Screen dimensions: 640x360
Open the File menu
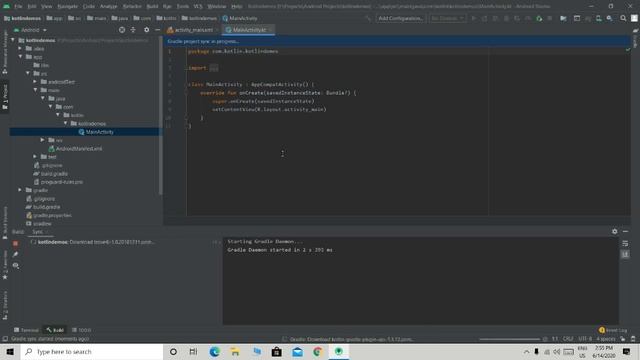(18, 7)
